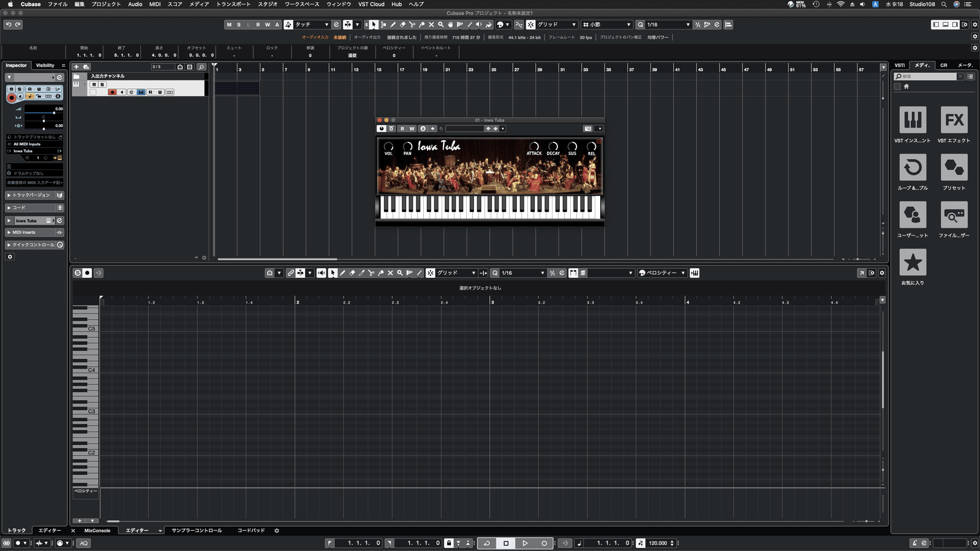Select the Erase tool in top toolbar
The width and height of the screenshot is (980, 551).
coord(402,24)
